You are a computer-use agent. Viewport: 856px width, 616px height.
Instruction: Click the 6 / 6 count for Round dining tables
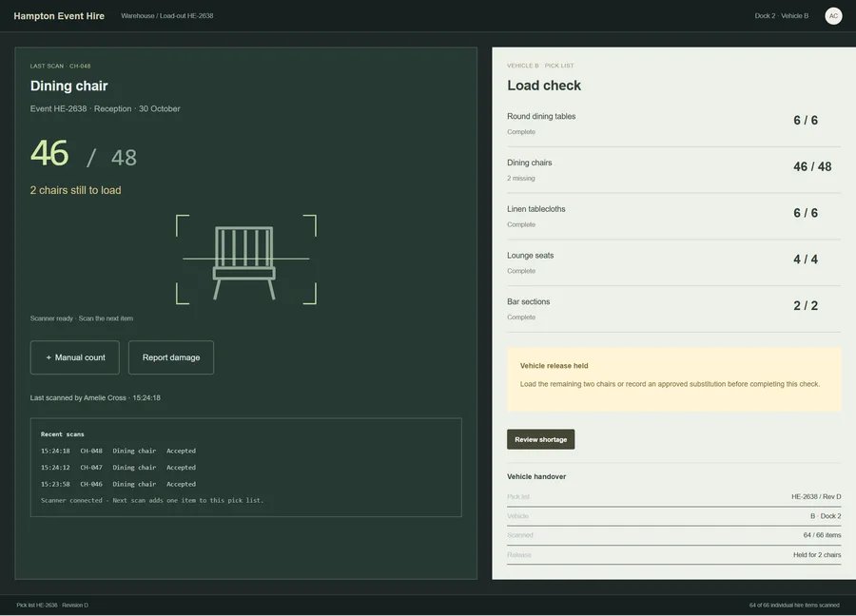tap(806, 120)
